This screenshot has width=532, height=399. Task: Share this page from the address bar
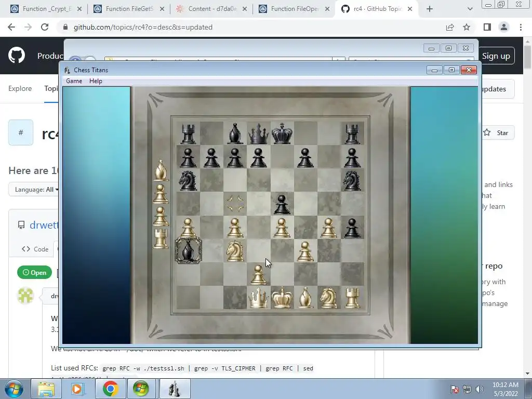[450, 27]
